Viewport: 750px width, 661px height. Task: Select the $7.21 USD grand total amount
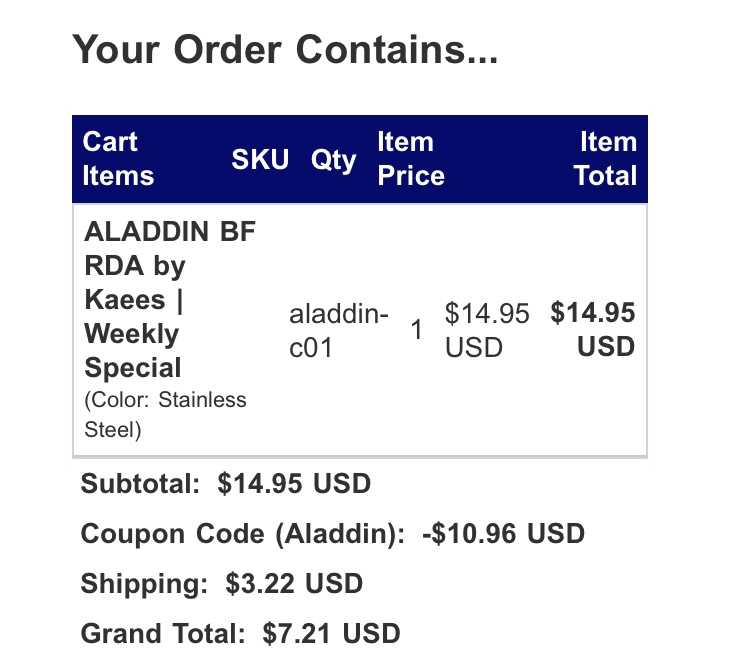pos(330,633)
